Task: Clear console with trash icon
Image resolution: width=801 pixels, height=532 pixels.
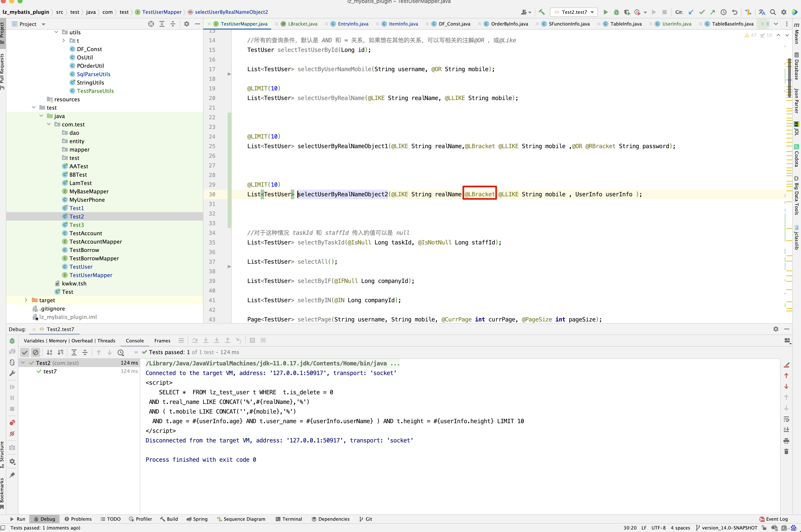Action: (786, 452)
